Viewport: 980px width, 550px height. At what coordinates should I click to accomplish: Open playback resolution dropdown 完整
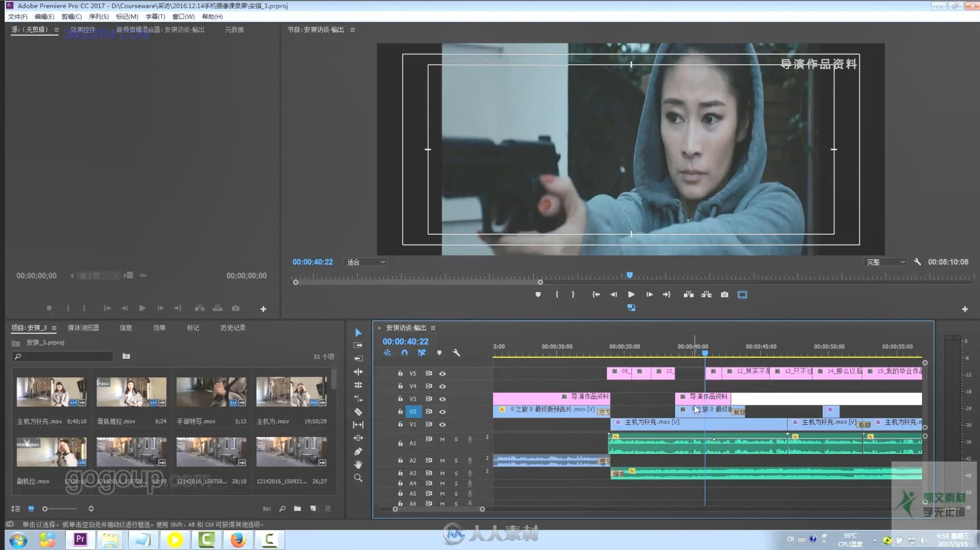886,262
